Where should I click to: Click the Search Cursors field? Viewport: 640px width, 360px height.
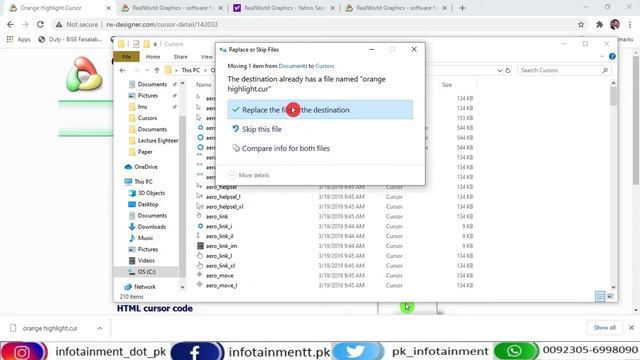pos(563,70)
